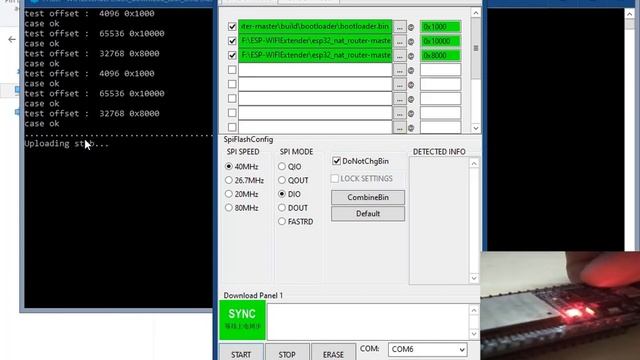Screen dimensions: 640x360
Task: Click the @ symbol beside 0x10000 address
Action: (411, 42)
